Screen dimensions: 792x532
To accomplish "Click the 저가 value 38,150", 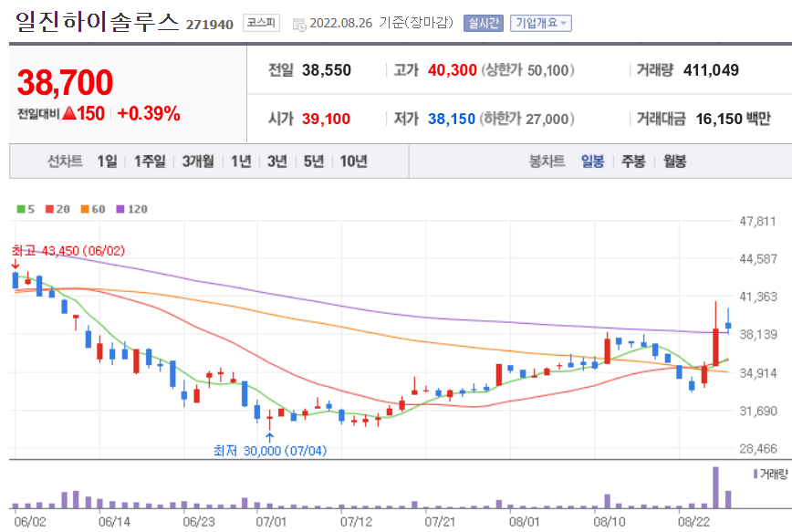I will (452, 119).
